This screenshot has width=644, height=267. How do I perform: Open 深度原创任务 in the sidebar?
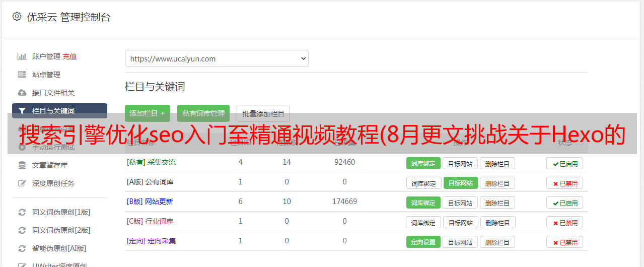tap(53, 183)
